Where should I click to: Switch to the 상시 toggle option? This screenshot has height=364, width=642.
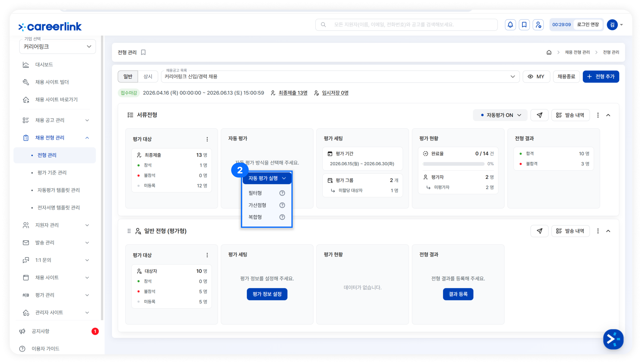(148, 76)
